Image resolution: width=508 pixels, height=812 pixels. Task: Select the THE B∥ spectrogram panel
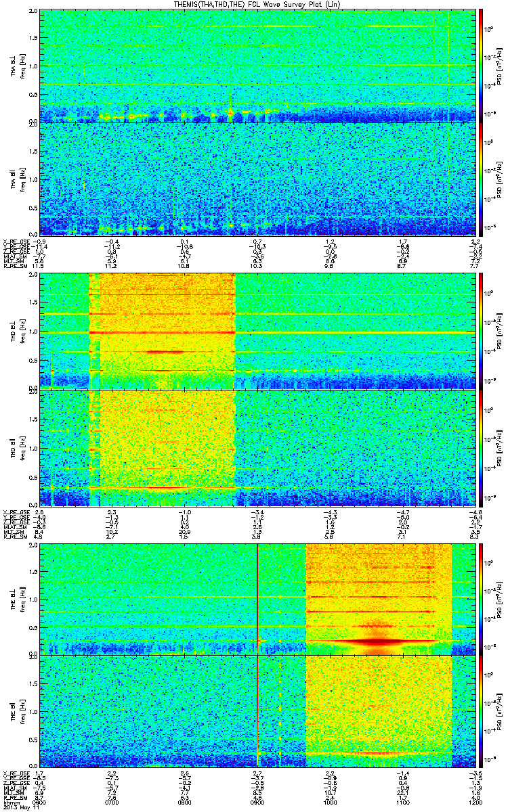pos(257,710)
